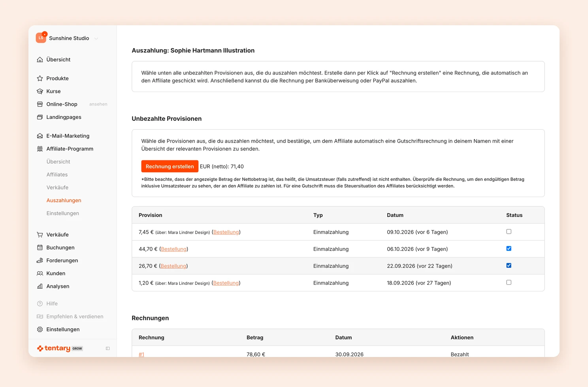
Task: Open the Affiliate-Programm Übersicht submenu item
Action: click(x=58, y=162)
